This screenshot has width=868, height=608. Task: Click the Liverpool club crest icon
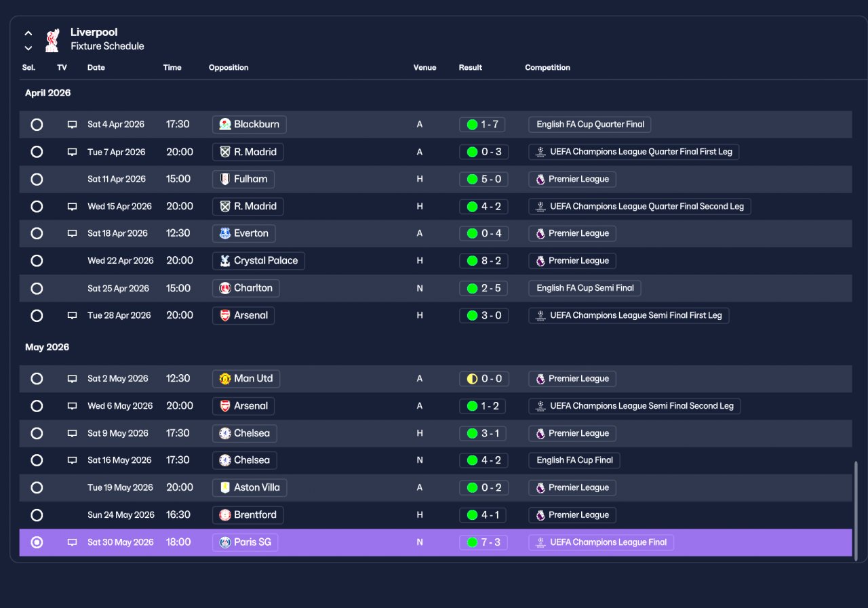coord(52,39)
